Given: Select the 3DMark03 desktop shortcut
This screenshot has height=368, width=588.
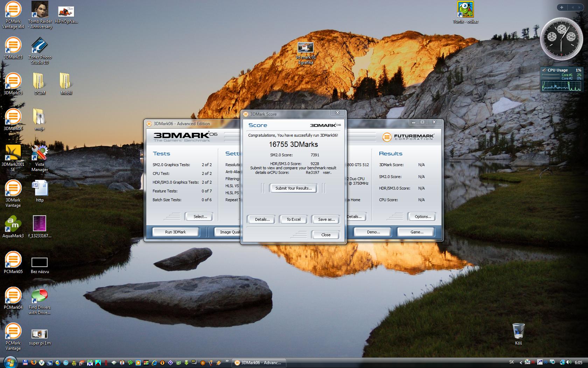Looking at the screenshot, I should (x=13, y=48).
